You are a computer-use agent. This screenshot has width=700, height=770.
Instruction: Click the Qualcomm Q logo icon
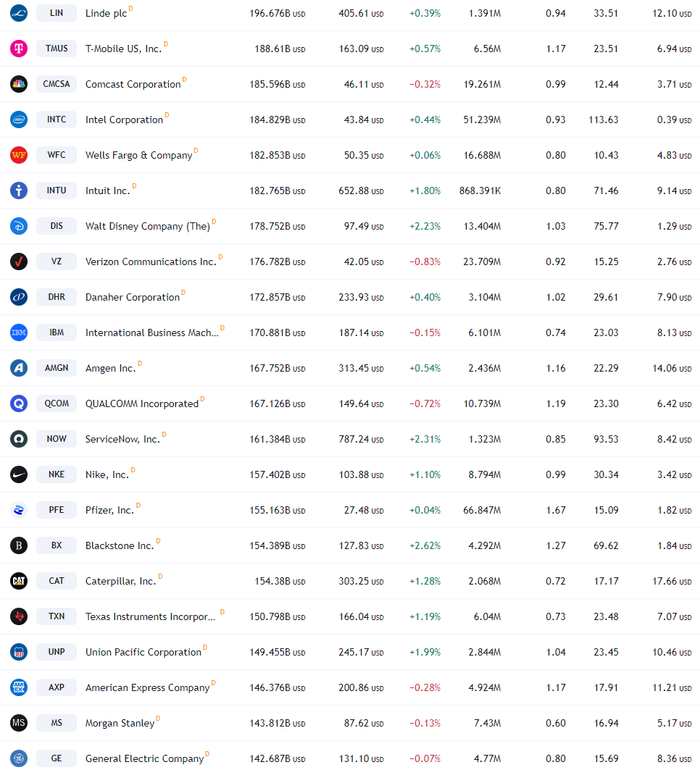19,403
